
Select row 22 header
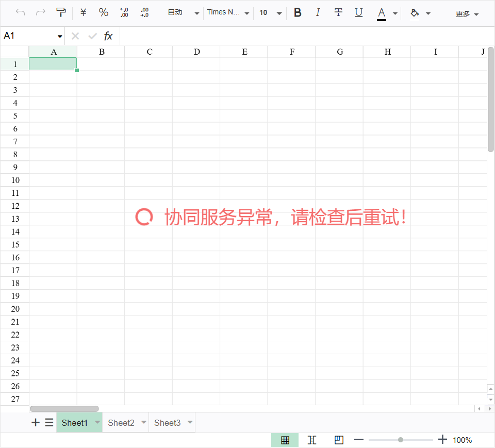pos(15,335)
